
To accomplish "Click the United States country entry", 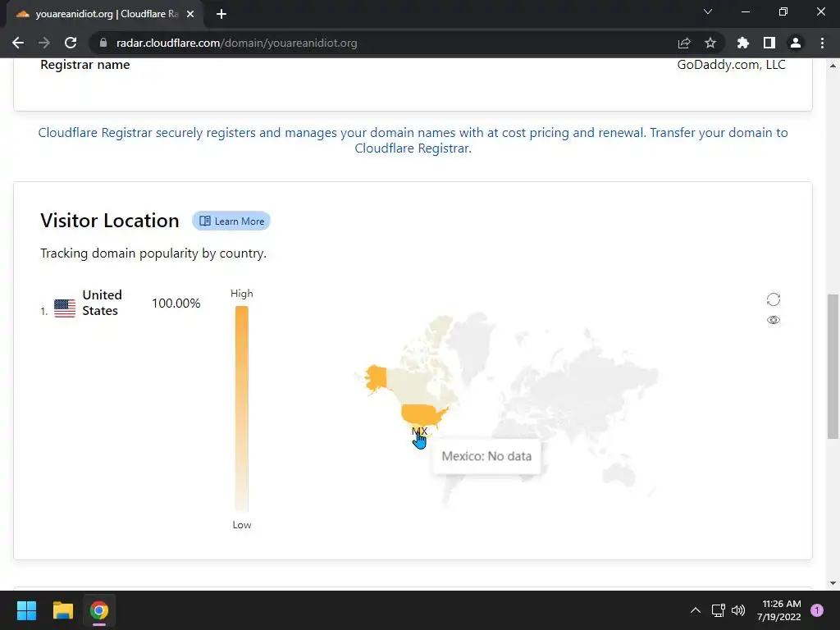I will [x=103, y=303].
